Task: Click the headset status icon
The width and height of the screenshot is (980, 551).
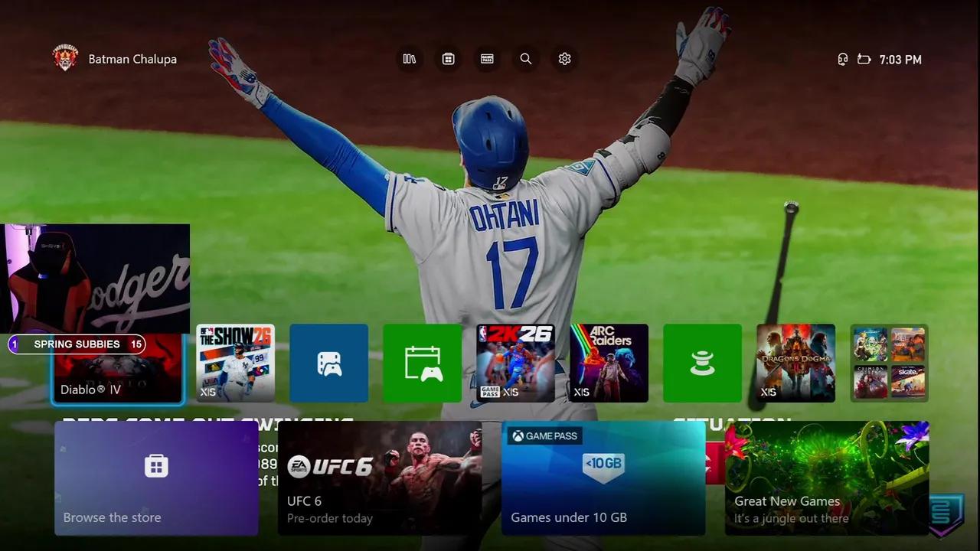Action: click(843, 59)
